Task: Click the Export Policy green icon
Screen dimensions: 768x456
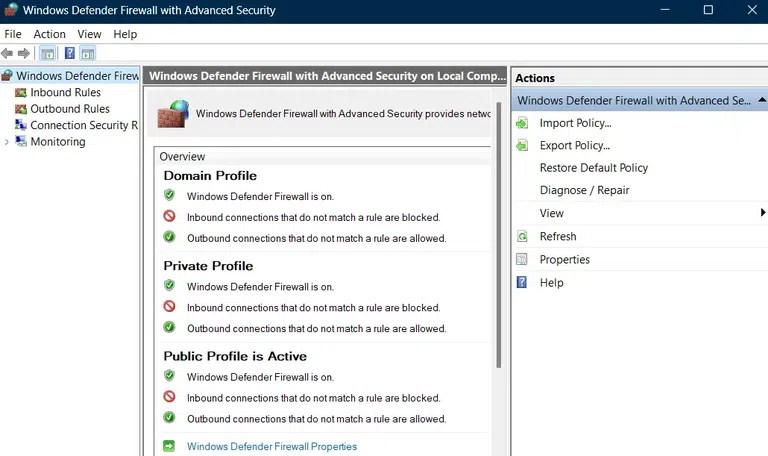Action: 522,145
